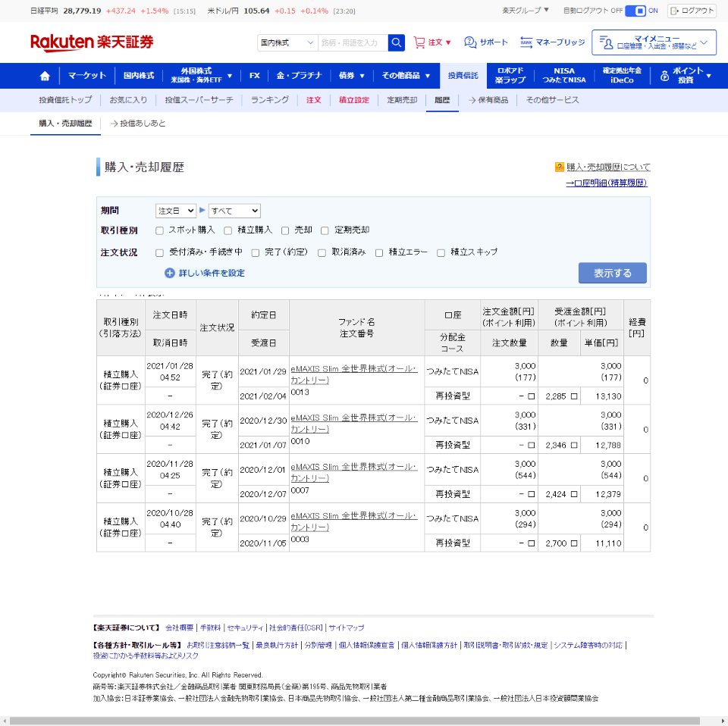Open お気に入り in sub navigation
The image size is (728, 726).
[128, 100]
